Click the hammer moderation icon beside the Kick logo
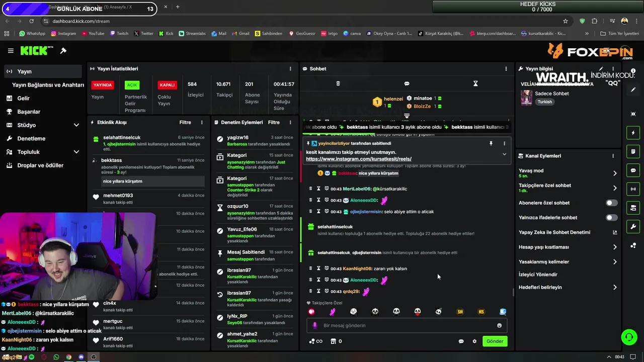Image resolution: width=644 pixels, height=362 pixels. (x=63, y=51)
